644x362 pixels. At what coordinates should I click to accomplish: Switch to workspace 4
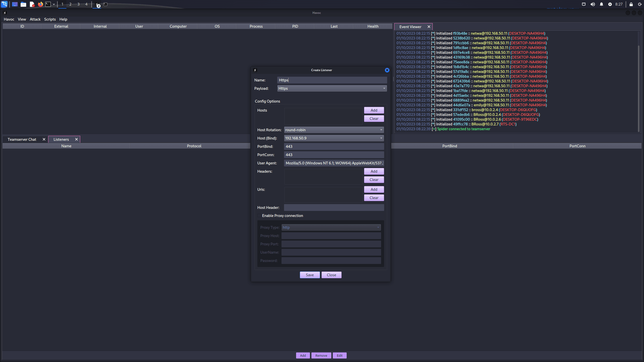87,4
